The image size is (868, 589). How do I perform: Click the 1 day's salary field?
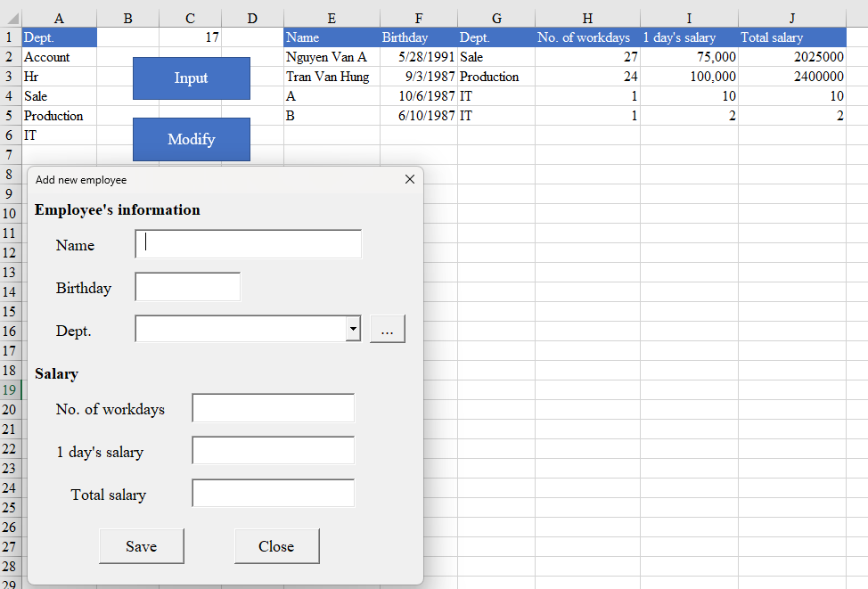pos(273,451)
